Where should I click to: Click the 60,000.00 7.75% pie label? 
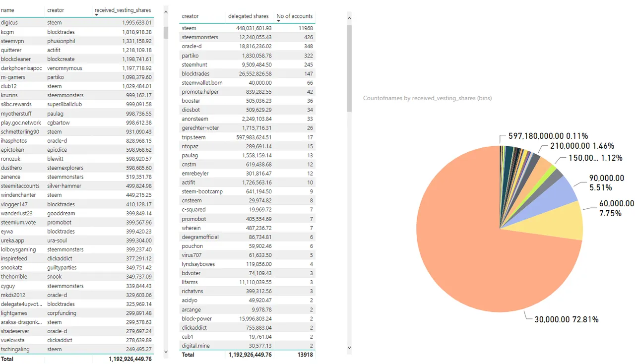[617, 208]
